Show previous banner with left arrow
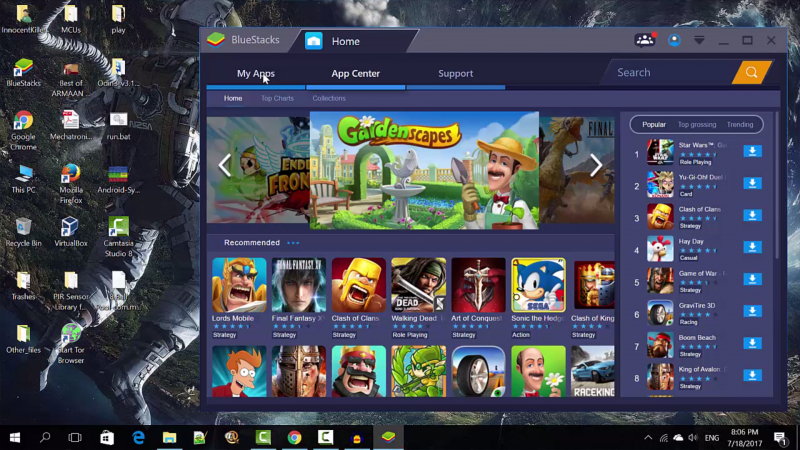This screenshot has width=800, height=450. coord(224,165)
